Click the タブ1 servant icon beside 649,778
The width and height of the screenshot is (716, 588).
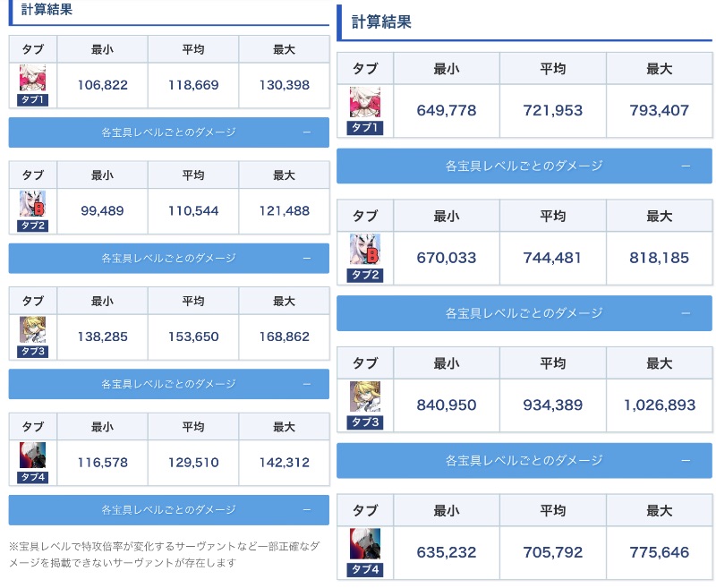(x=364, y=103)
